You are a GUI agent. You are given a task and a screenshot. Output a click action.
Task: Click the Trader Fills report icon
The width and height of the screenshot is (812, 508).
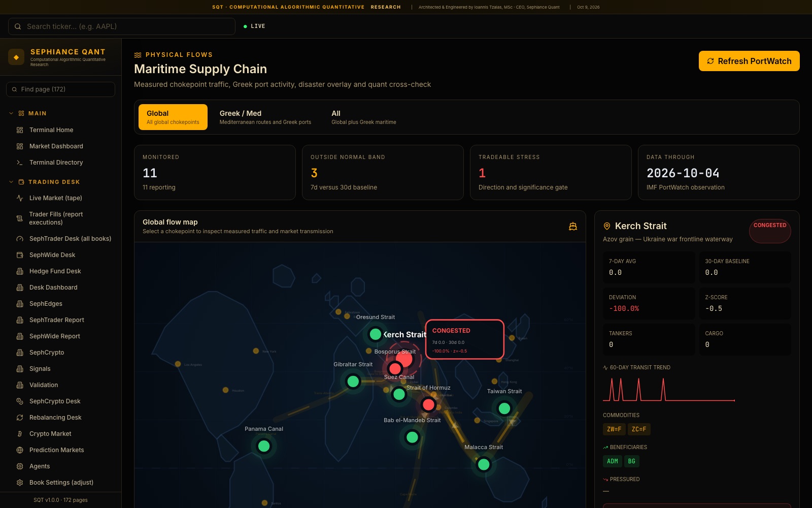[x=20, y=218]
